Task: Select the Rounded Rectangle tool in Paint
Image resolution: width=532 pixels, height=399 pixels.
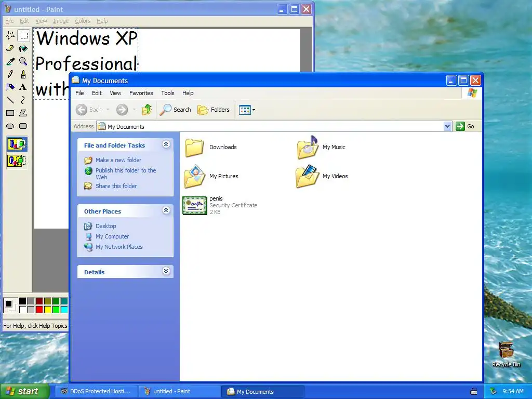Action: (x=23, y=126)
